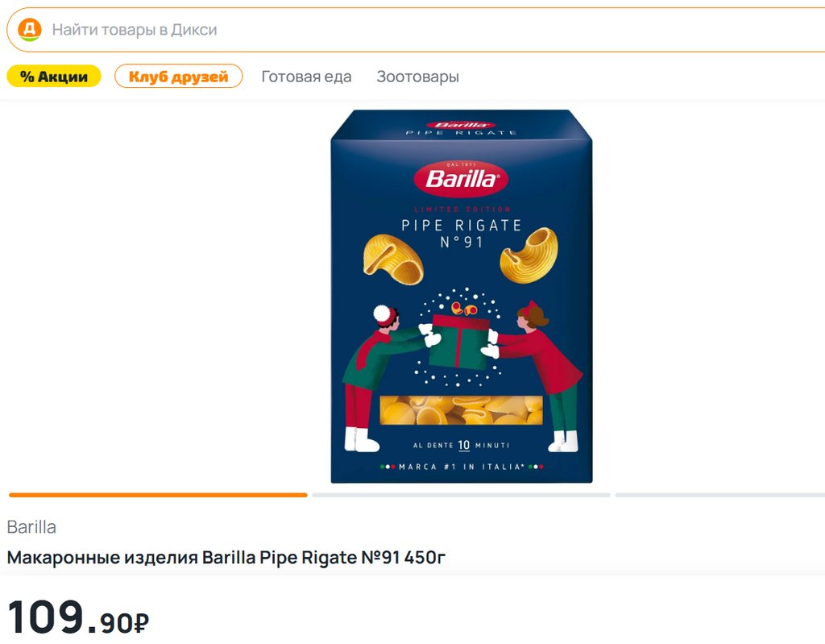Open the 'Клуб друзей' section

click(x=178, y=77)
